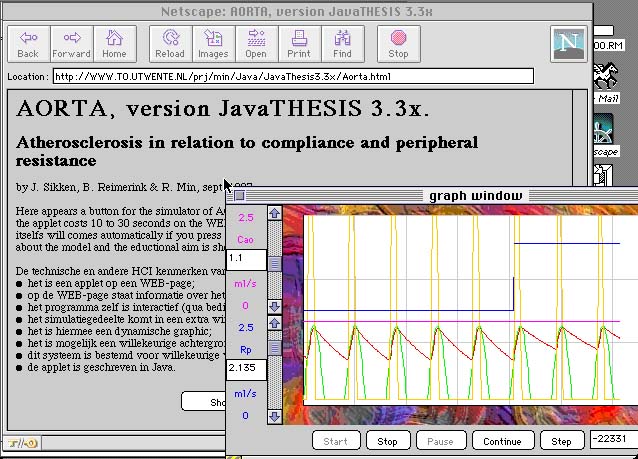Click the AORTA page heading text
Screen dimensions: 638x459
(223, 109)
